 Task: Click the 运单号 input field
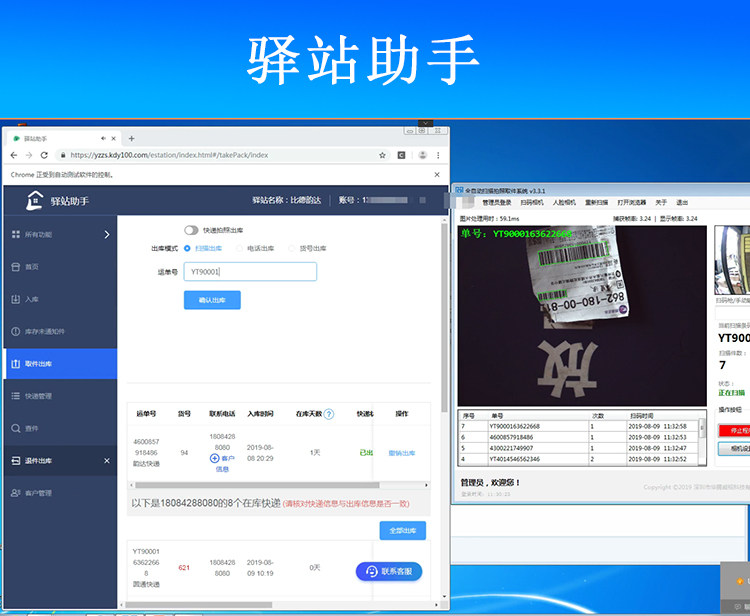coord(250,272)
